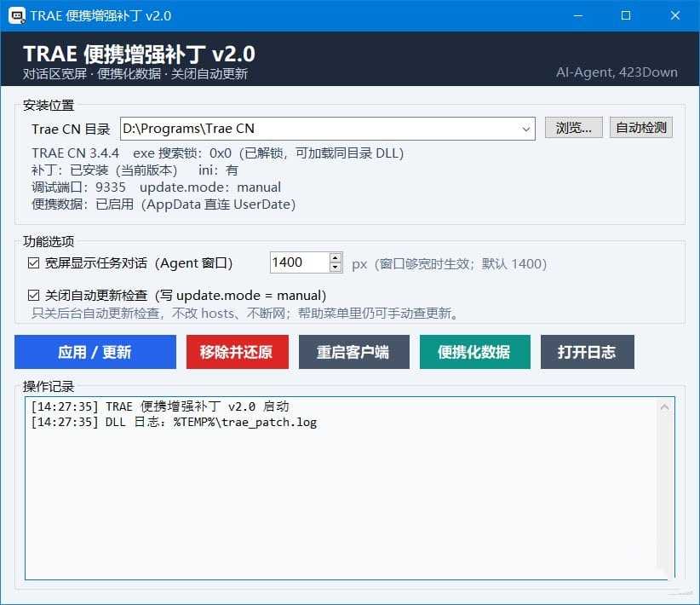The image size is (700, 605).
Task: Close the TRAE patch window
Action: click(675, 15)
